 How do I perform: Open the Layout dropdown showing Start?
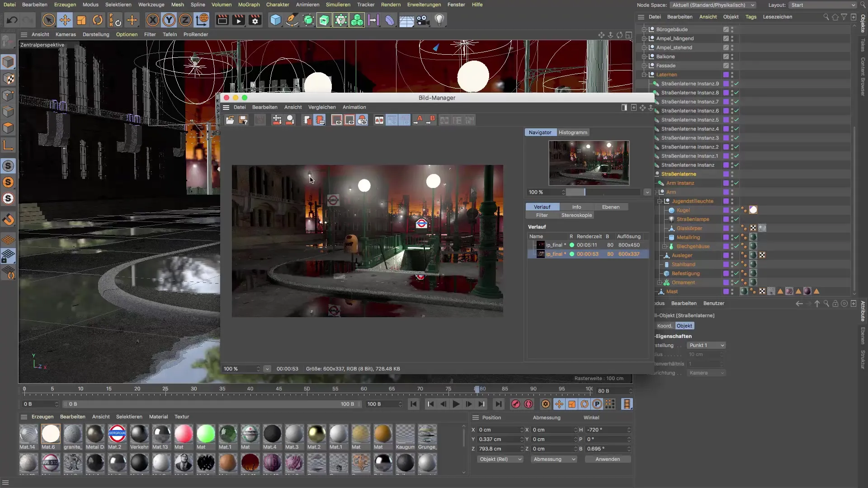coord(823,5)
